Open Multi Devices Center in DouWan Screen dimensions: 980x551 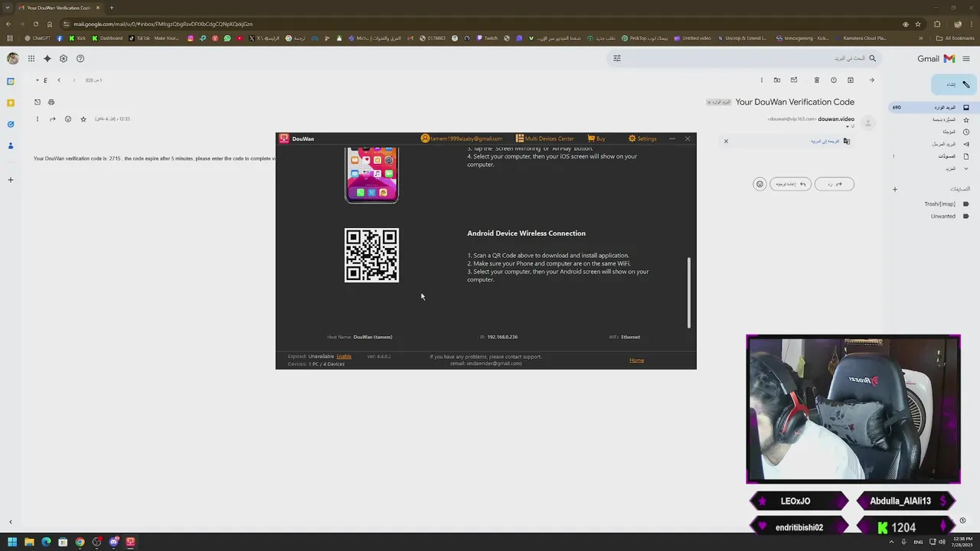coord(544,139)
